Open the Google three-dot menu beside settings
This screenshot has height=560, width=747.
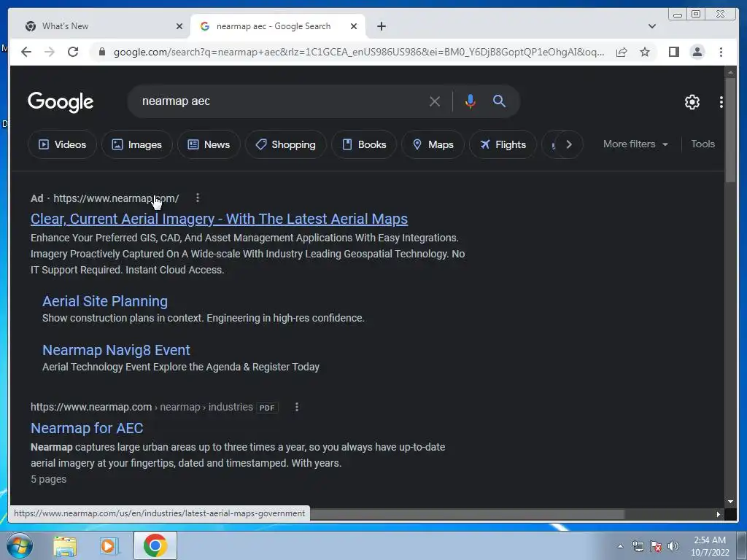[x=721, y=102]
